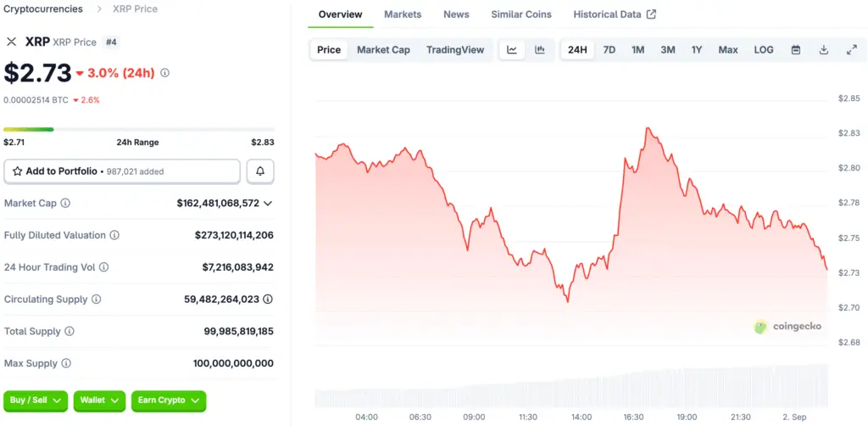Follow the Cryptocurrencies breadcrumb link
This screenshot has width=868, height=426.
[43, 9]
